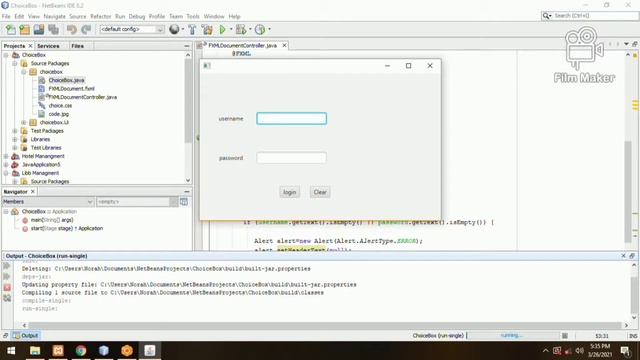Open the File menu
640x360 pixels.
(6, 16)
